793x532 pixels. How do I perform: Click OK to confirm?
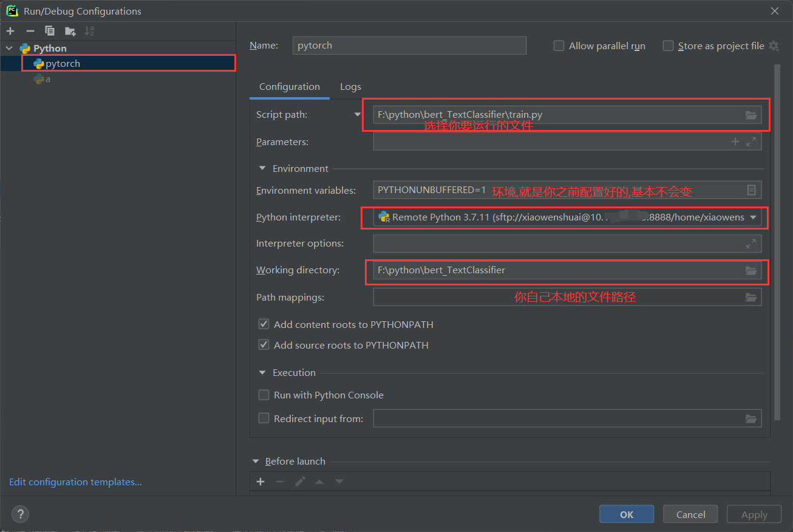[627, 514]
